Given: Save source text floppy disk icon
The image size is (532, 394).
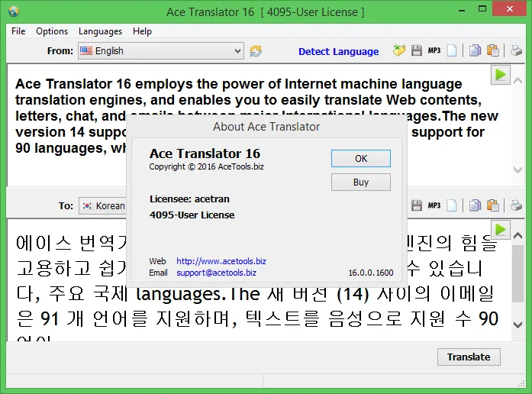Looking at the screenshot, I should point(417,51).
